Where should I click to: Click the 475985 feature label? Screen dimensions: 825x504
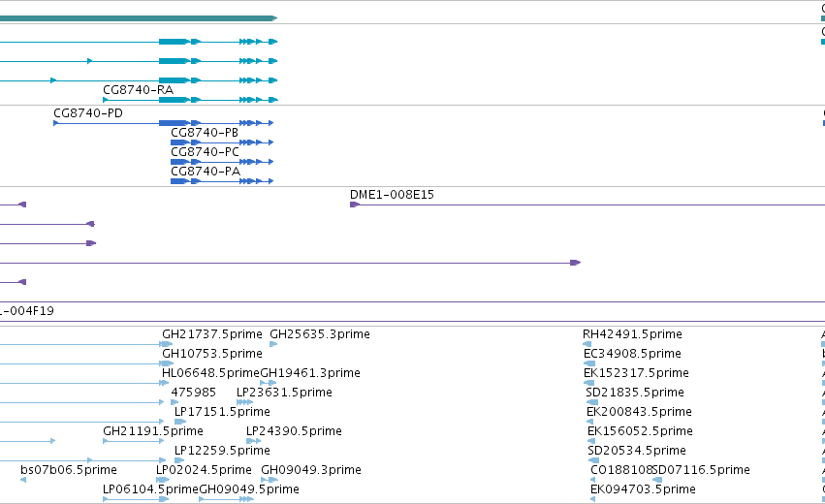click(193, 393)
